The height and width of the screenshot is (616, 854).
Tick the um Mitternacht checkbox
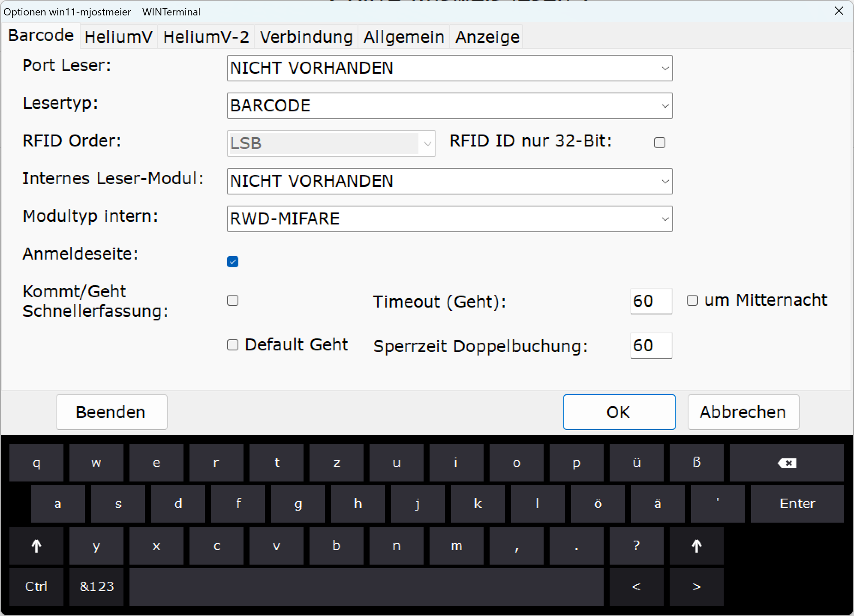point(692,300)
